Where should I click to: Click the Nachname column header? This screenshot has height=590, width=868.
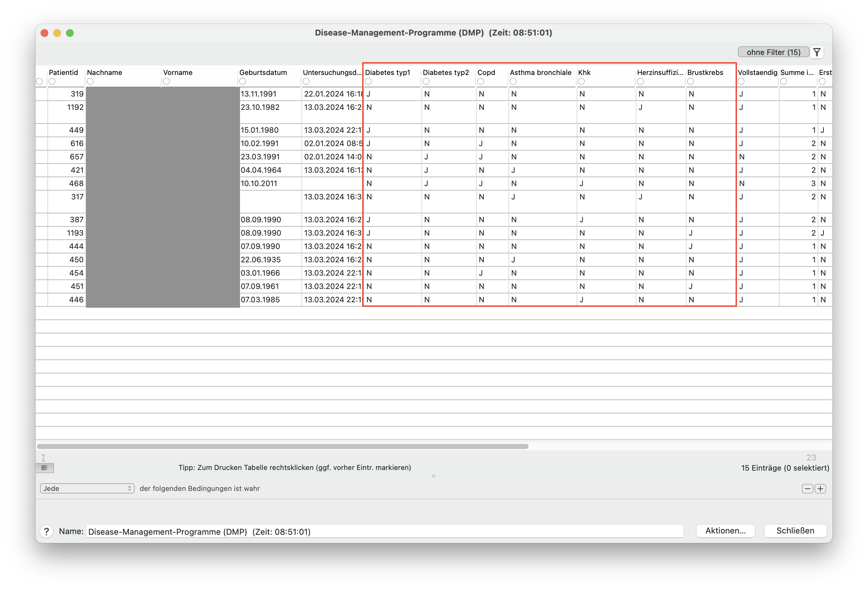point(104,72)
